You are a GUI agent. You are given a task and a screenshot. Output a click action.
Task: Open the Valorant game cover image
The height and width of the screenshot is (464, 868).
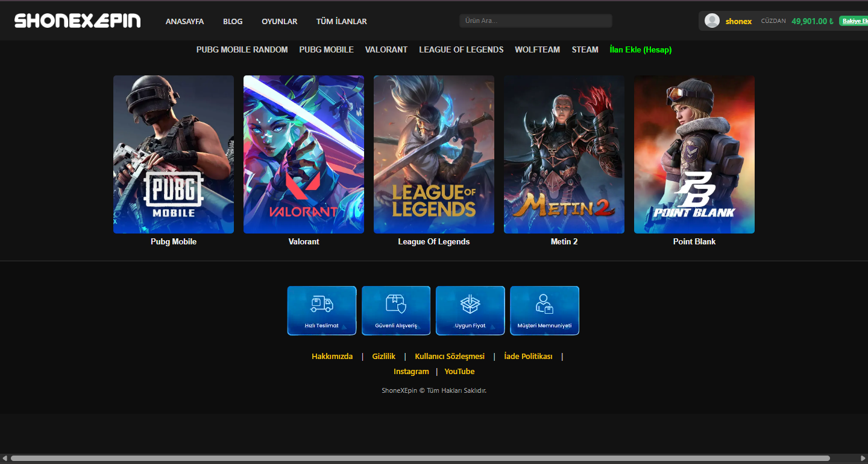tap(304, 154)
